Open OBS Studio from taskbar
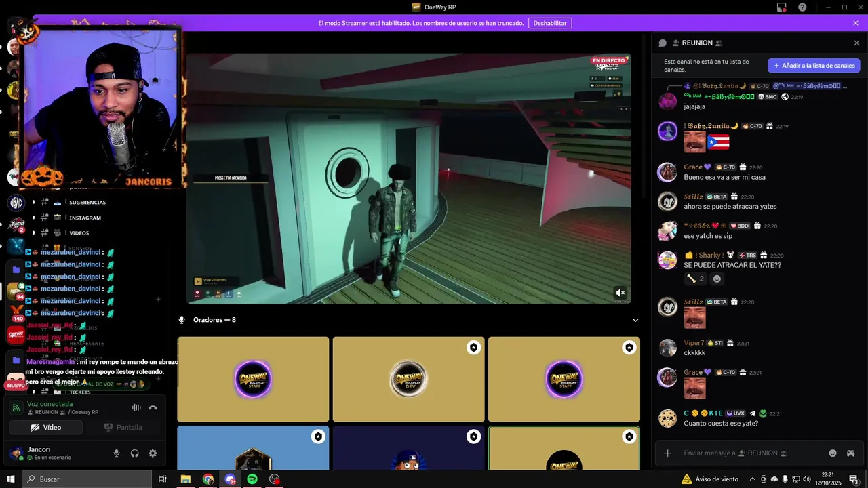The image size is (868, 488). tap(275, 479)
